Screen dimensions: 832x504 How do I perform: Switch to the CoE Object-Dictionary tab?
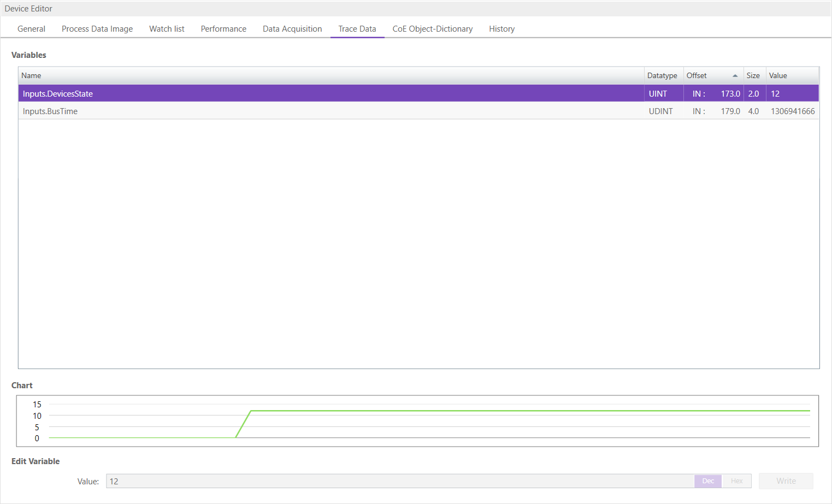click(x=432, y=28)
